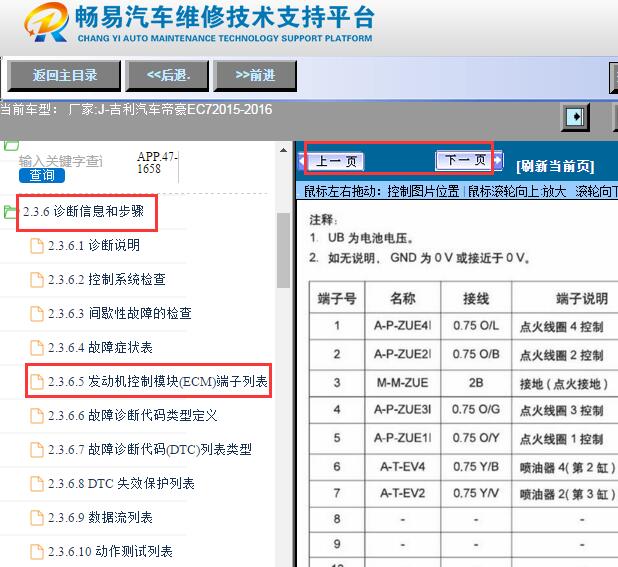Viewport: 618px width, 567px height.
Task: Open 2.3.6.8 DTC 失效保护列表
Action: (121, 483)
